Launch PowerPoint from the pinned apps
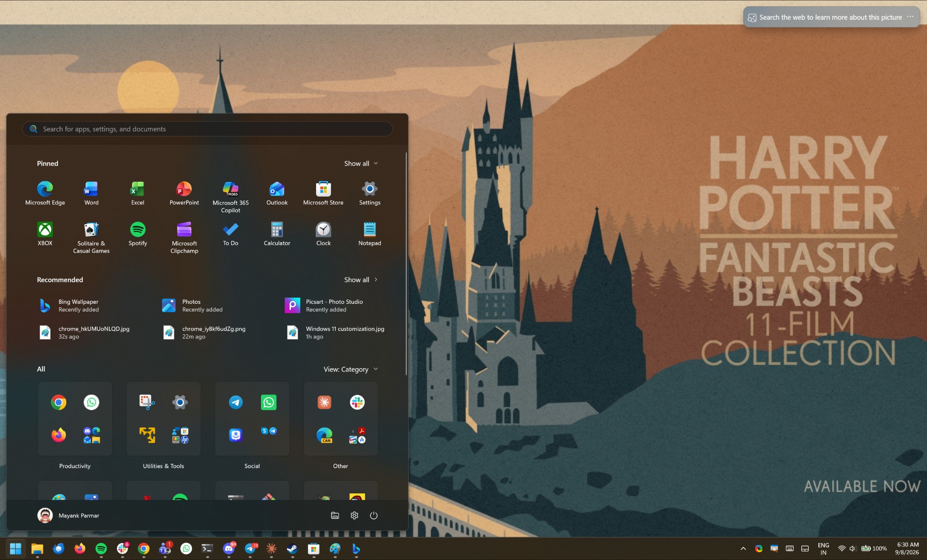The height and width of the screenshot is (560, 927). tap(184, 193)
